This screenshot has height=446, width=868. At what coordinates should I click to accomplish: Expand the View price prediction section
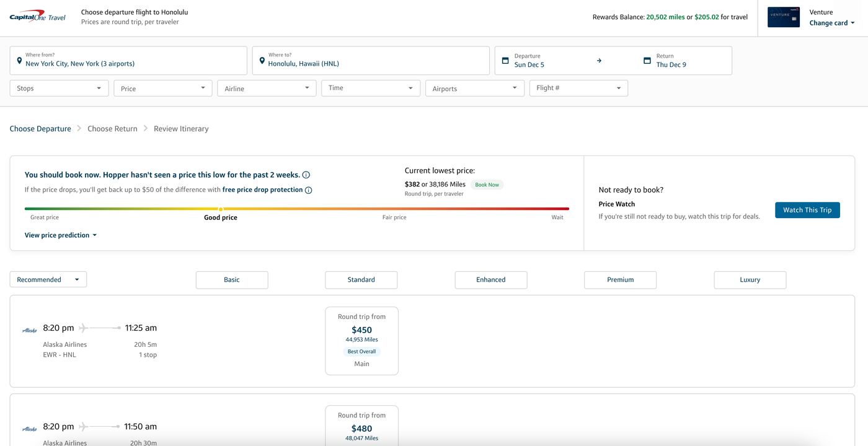point(60,235)
